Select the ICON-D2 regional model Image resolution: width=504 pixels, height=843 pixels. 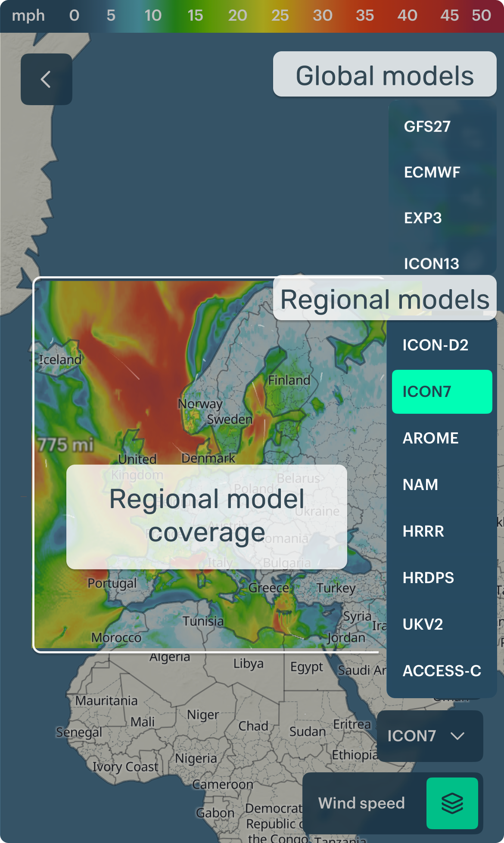pyautogui.click(x=435, y=345)
